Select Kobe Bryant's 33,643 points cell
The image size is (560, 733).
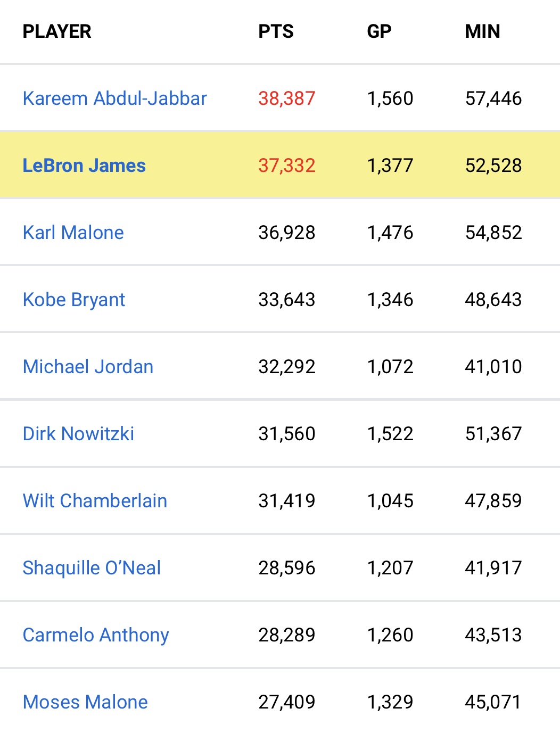pos(287,300)
